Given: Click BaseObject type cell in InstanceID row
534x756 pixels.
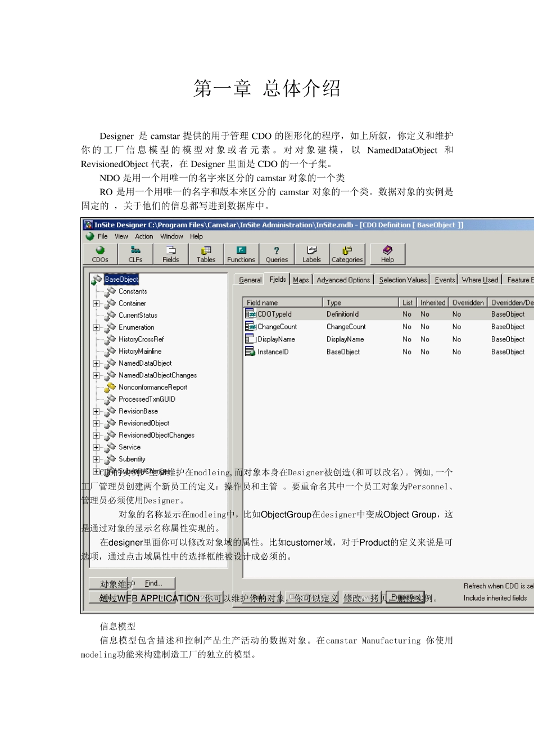Looking at the screenshot, I should point(343,352).
